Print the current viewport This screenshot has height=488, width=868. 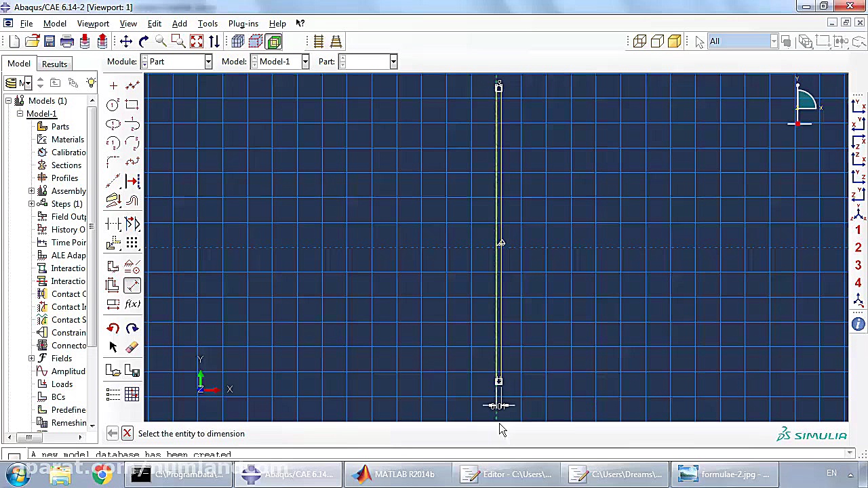pos(67,42)
